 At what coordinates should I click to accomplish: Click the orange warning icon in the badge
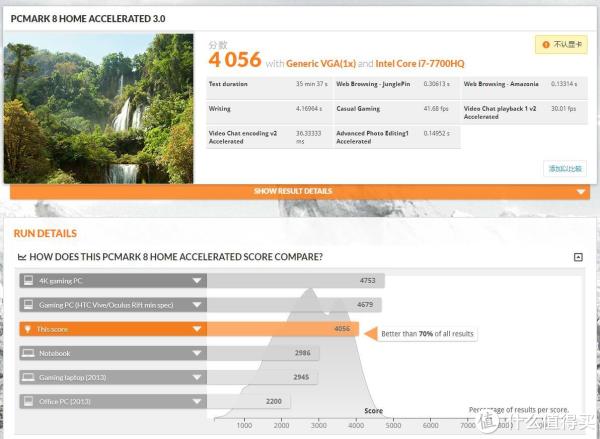pos(545,45)
